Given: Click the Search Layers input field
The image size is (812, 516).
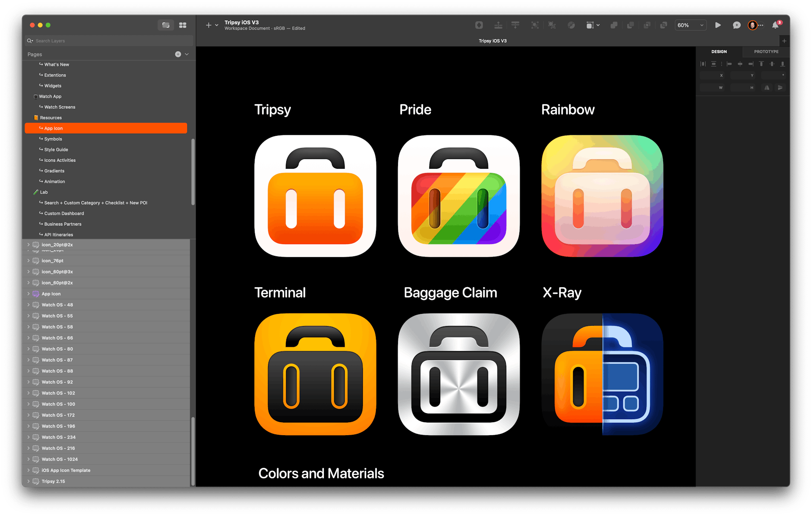Looking at the screenshot, I should click(108, 41).
